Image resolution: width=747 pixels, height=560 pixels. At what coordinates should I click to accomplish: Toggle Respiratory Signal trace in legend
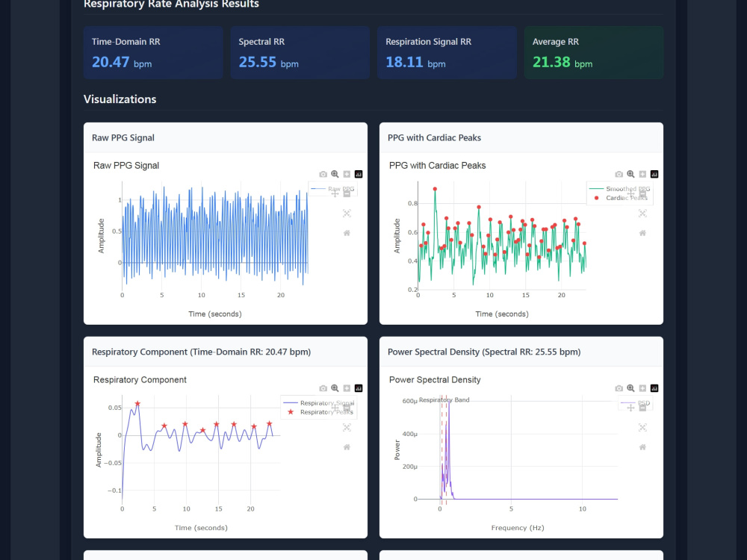[318, 403]
